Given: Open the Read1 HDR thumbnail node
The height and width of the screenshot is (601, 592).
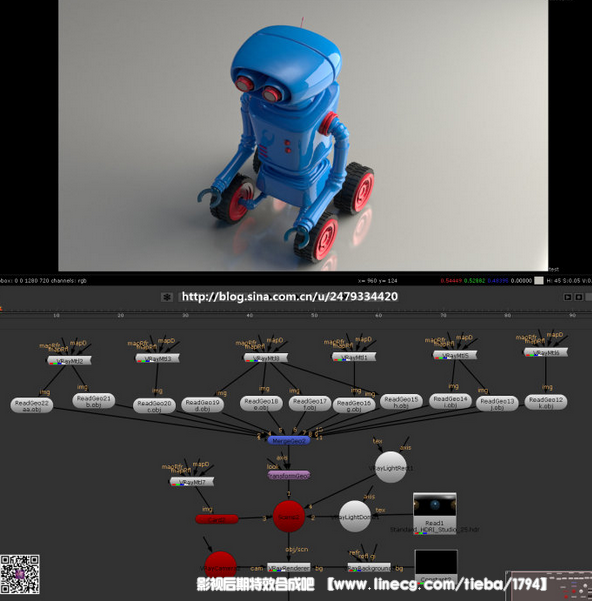Looking at the screenshot, I should click(x=435, y=513).
